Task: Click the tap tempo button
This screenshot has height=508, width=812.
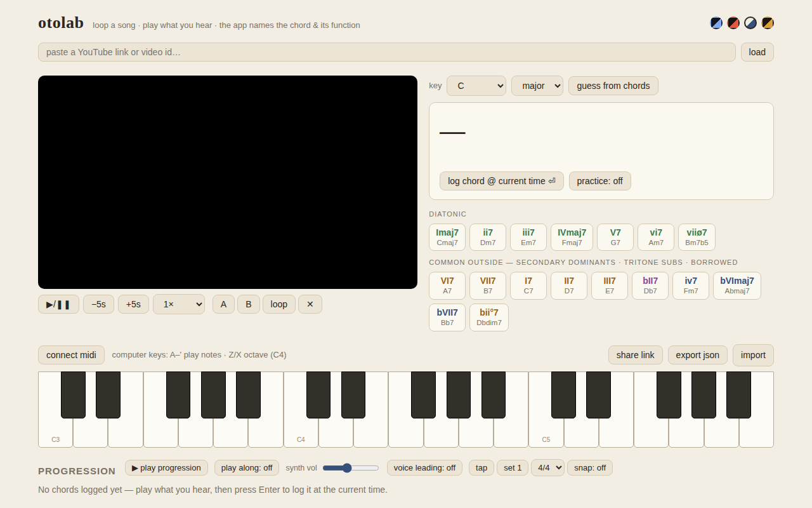Action: click(481, 468)
